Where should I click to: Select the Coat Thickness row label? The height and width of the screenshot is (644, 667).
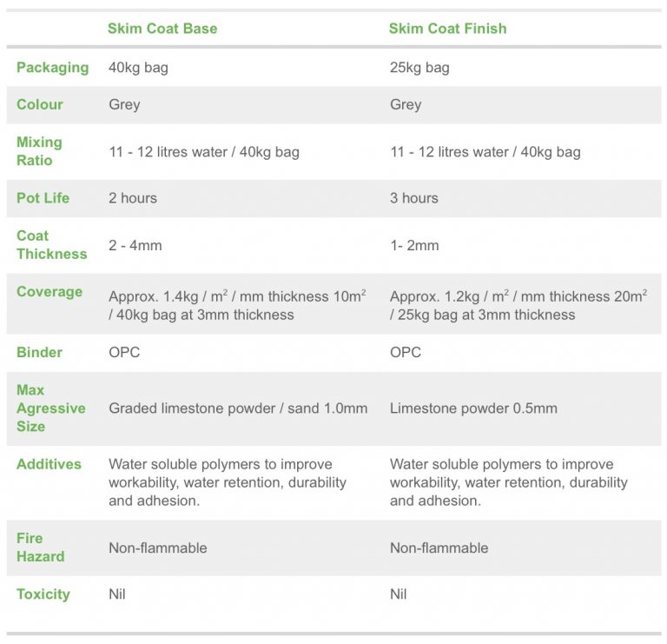coord(51,245)
